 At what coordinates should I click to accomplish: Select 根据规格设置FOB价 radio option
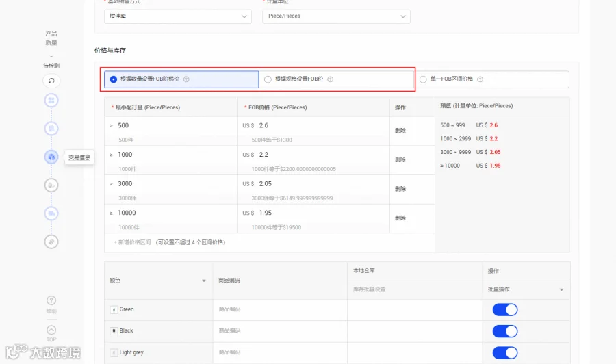click(x=268, y=79)
